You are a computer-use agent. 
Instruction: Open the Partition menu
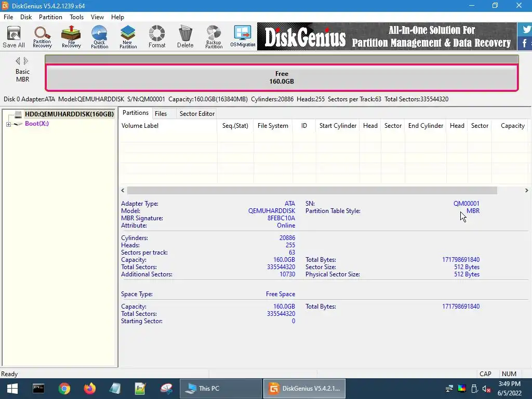click(50, 17)
